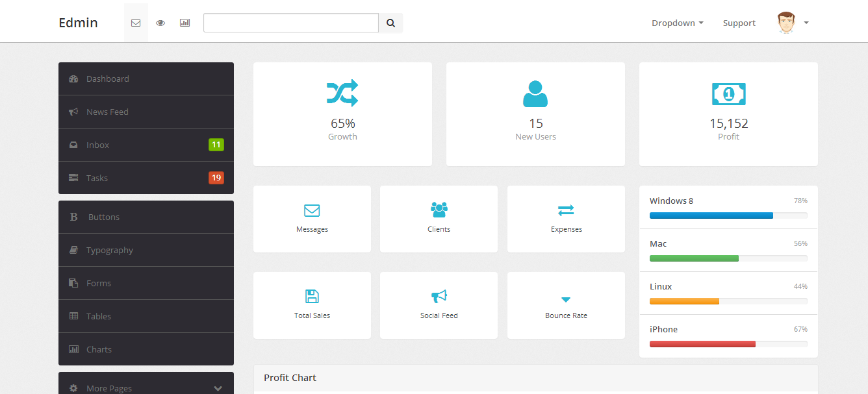868x394 pixels.
Task: Expand the Dropdown menu in navbar
Action: [678, 23]
